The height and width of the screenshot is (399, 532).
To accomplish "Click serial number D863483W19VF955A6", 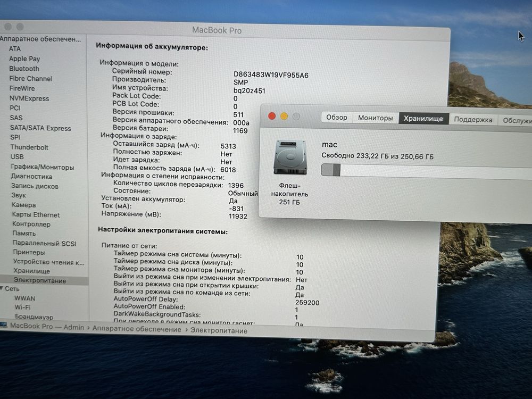I will click(271, 75).
